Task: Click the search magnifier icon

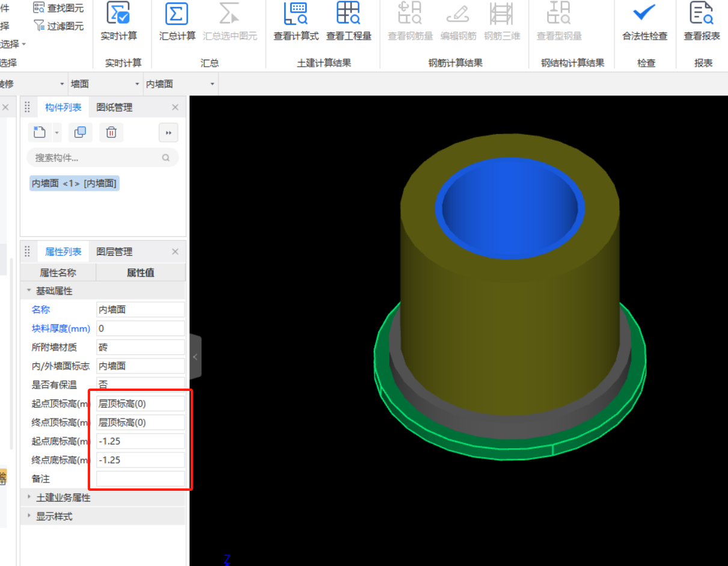Action: (166, 158)
